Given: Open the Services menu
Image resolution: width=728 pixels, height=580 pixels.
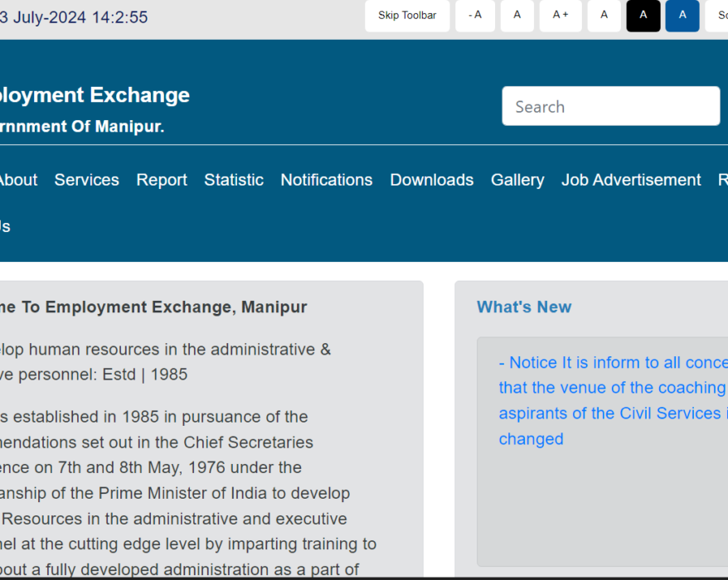Looking at the screenshot, I should [x=87, y=180].
